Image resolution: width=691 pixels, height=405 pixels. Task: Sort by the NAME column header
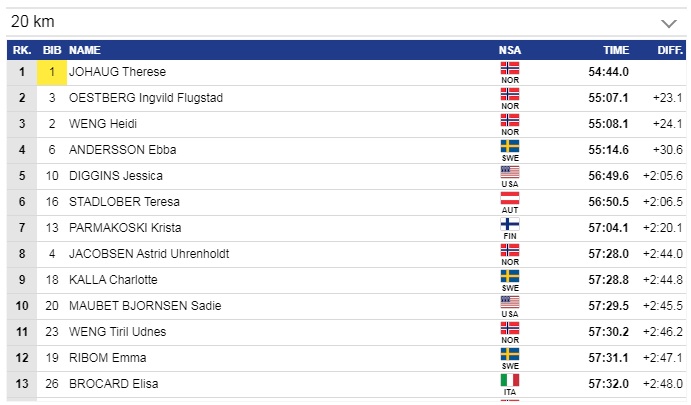coord(85,49)
